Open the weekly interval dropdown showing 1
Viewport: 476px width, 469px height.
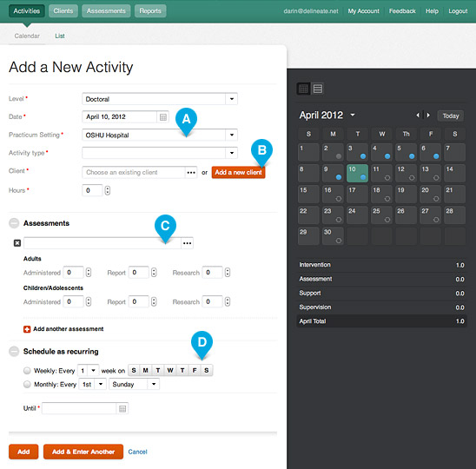click(x=89, y=370)
